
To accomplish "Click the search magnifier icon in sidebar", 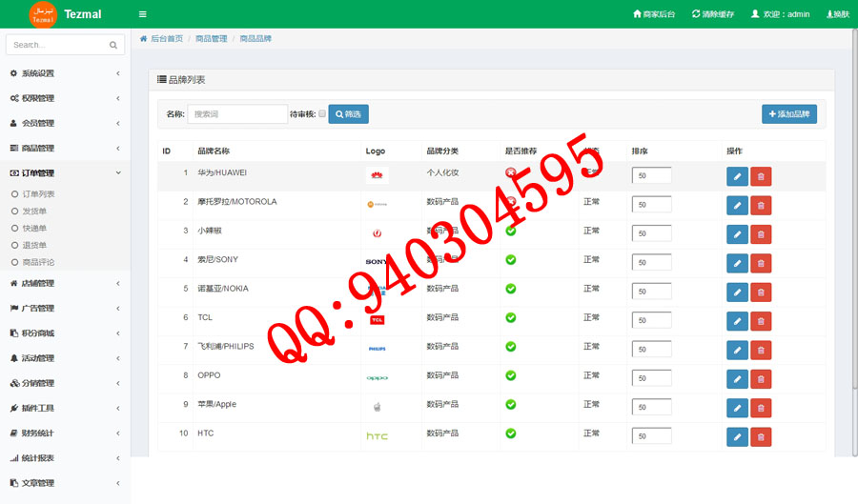I will tap(113, 45).
